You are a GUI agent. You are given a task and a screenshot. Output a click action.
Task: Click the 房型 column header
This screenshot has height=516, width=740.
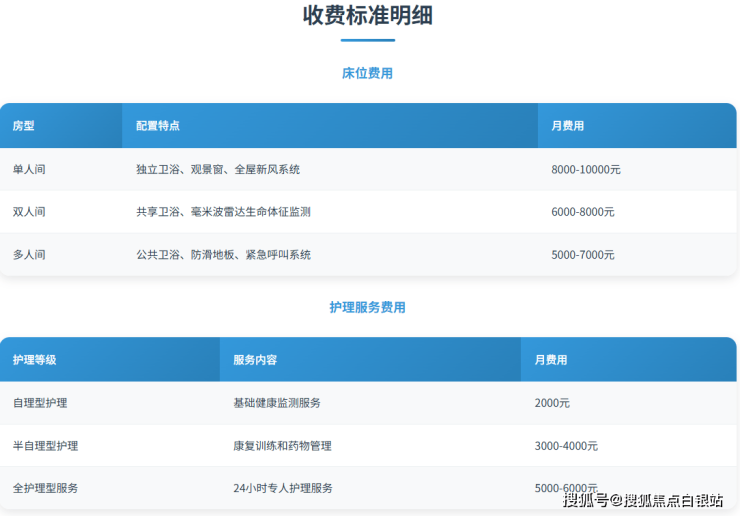point(24,126)
